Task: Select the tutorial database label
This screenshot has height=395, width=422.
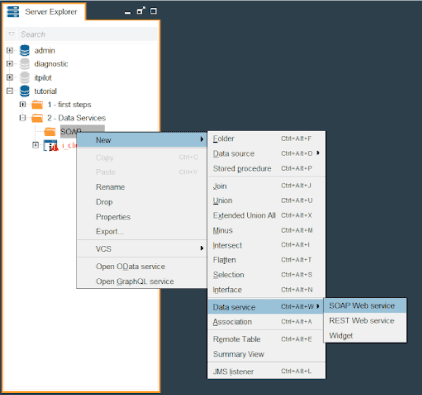Action: (45, 91)
